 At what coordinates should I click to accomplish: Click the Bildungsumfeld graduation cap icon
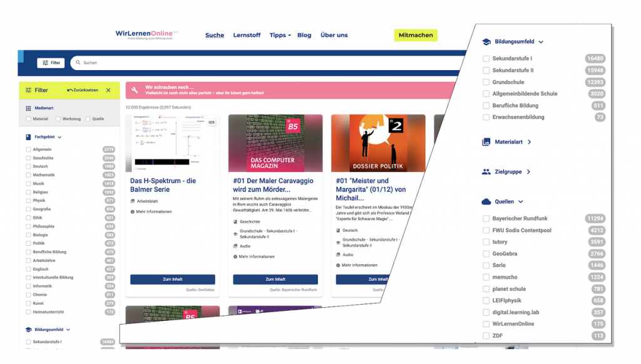[x=486, y=42]
